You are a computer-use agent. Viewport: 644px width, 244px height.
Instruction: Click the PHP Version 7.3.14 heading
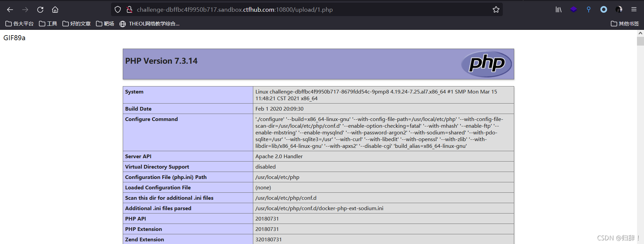pos(161,61)
